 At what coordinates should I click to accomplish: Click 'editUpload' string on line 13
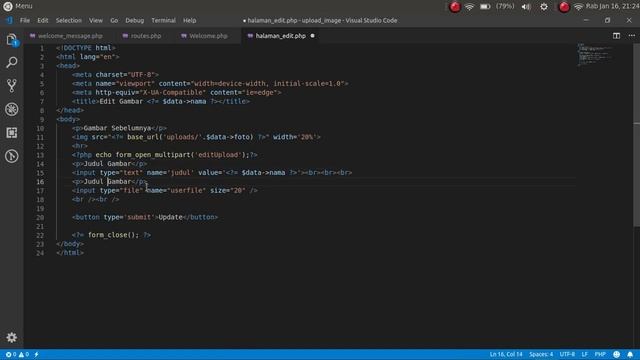click(x=218, y=155)
